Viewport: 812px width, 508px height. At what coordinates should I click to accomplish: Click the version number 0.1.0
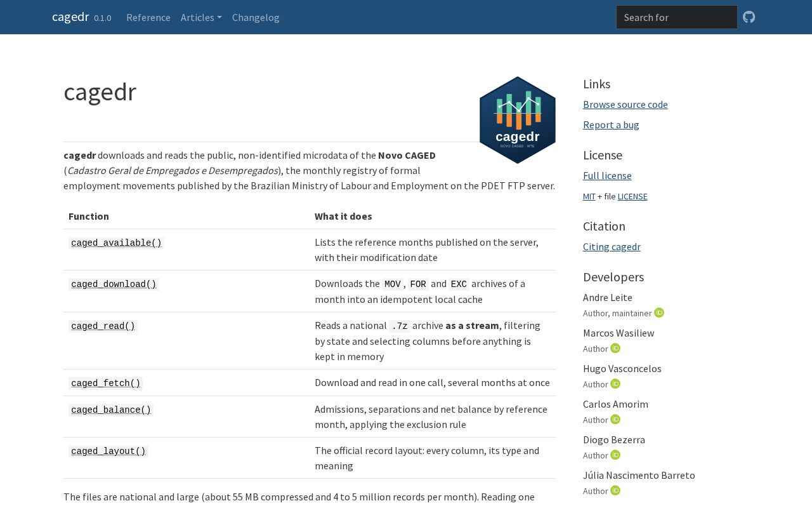(103, 18)
